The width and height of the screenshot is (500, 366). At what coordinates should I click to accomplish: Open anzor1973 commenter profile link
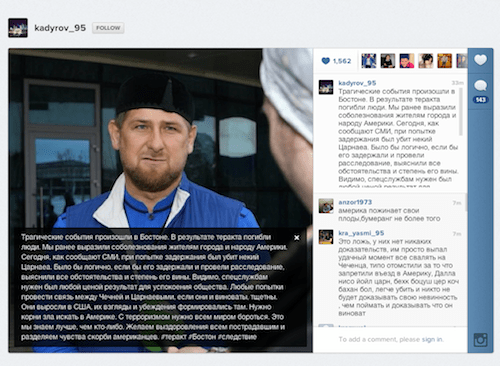355,202
